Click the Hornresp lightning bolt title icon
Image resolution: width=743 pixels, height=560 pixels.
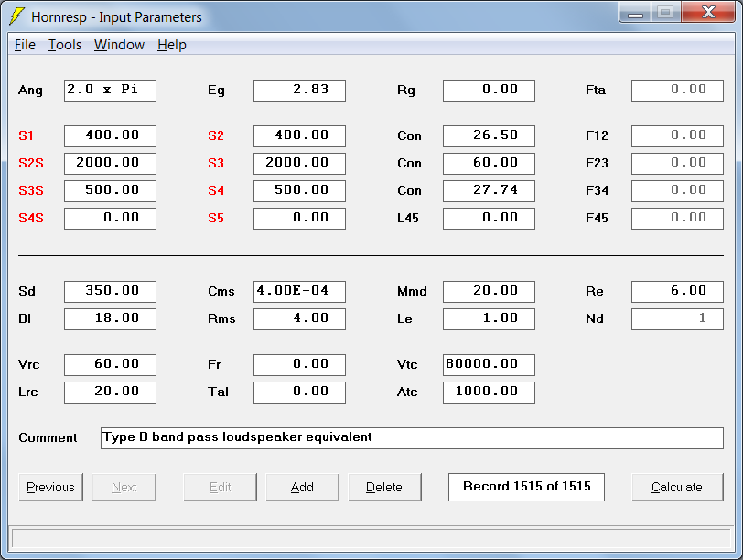click(x=17, y=16)
